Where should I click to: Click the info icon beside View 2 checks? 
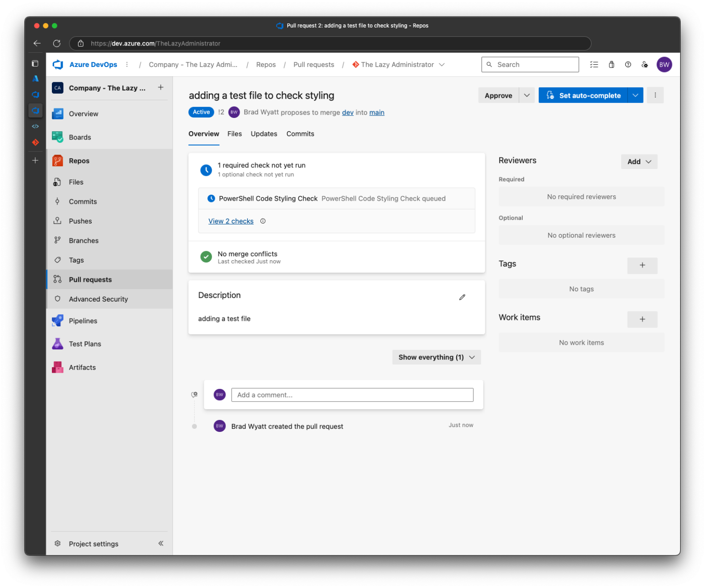point(263,221)
